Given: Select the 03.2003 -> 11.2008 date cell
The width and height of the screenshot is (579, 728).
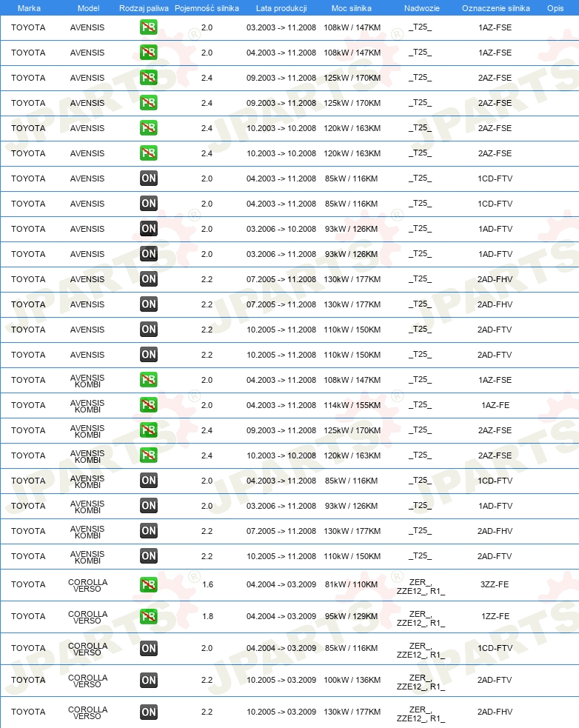Looking at the screenshot, I should tap(281, 28).
